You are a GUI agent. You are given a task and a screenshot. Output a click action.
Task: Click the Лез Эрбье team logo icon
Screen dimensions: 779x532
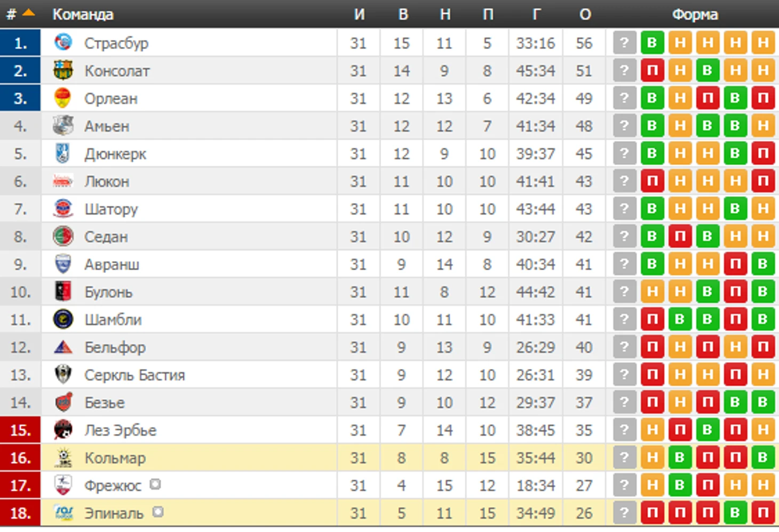63,430
